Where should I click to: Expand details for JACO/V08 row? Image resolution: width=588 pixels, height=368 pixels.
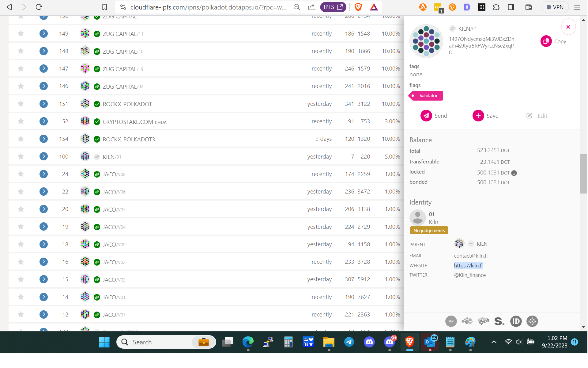(43, 174)
